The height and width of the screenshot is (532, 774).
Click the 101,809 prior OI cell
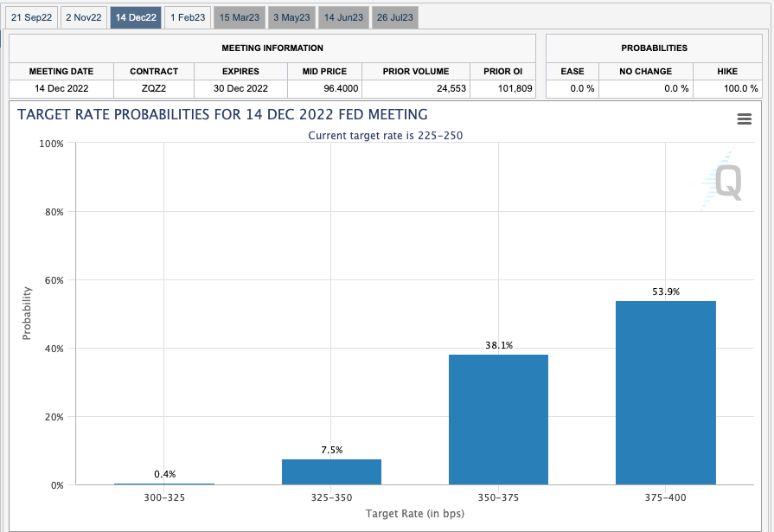coord(502,88)
